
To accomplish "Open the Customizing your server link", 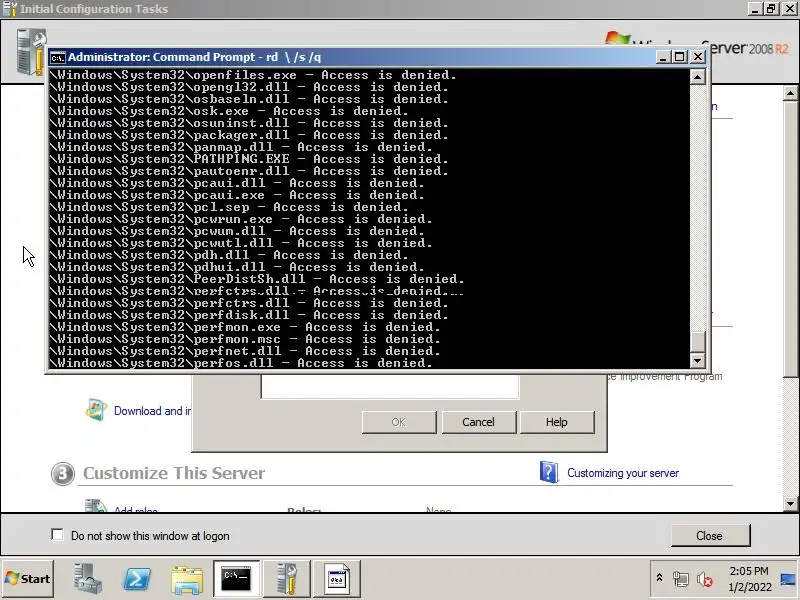I will (623, 473).
